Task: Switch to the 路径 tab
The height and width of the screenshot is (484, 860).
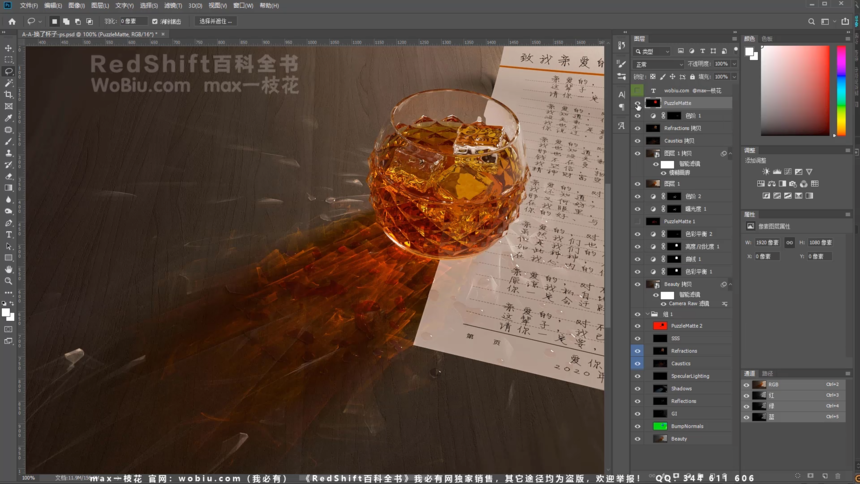Action: [x=767, y=374]
